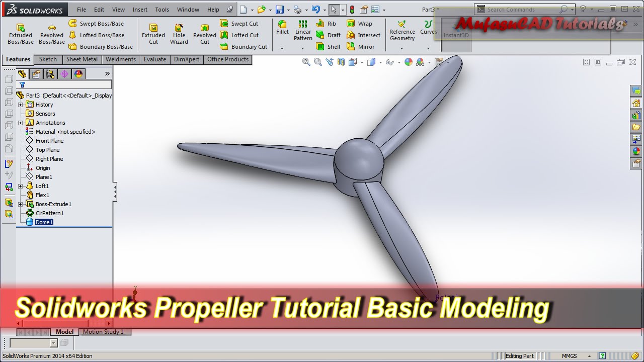Screen dimensions: 644x362
Task: Open the File menu
Action: [82, 10]
